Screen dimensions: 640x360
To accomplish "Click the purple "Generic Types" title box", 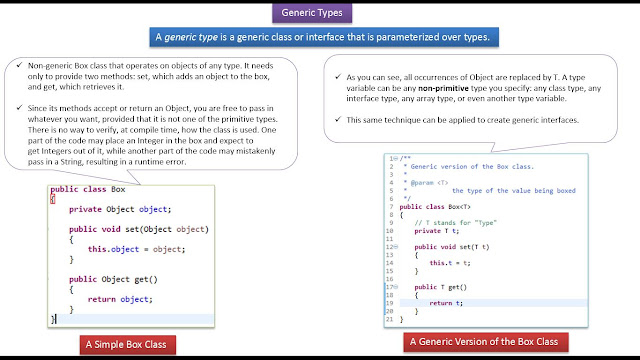I will point(312,13).
